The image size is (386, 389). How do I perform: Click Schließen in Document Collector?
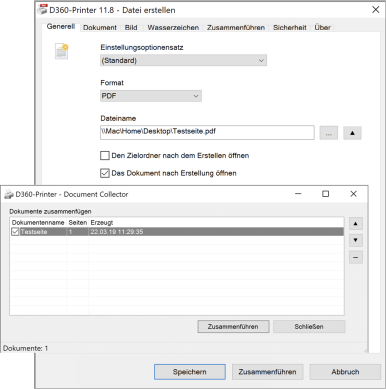click(x=309, y=327)
